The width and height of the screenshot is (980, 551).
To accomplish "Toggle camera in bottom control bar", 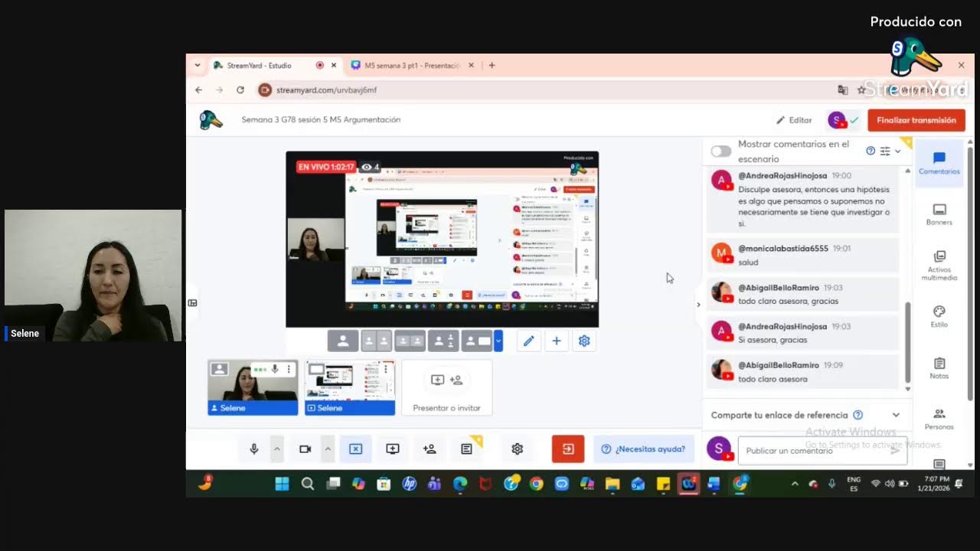I will pyautogui.click(x=305, y=449).
